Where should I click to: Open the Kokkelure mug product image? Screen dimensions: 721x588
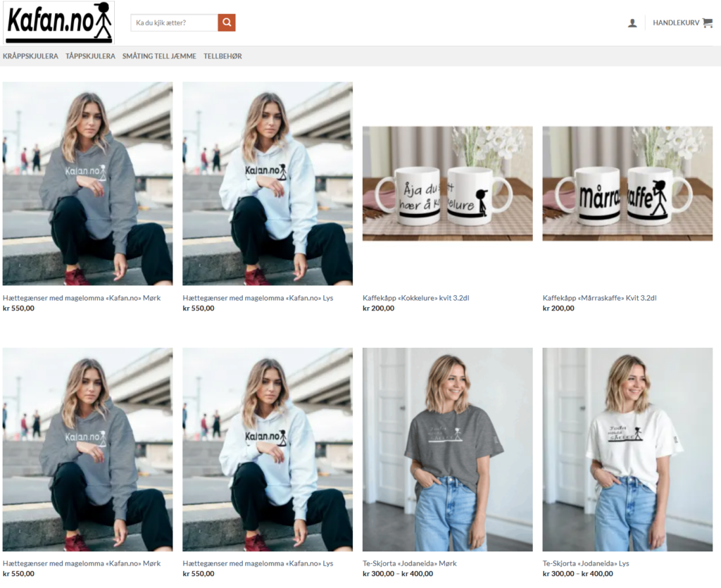pyautogui.click(x=447, y=184)
